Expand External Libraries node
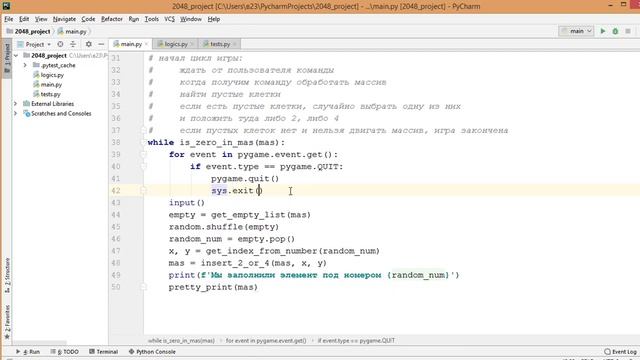 click(16, 104)
